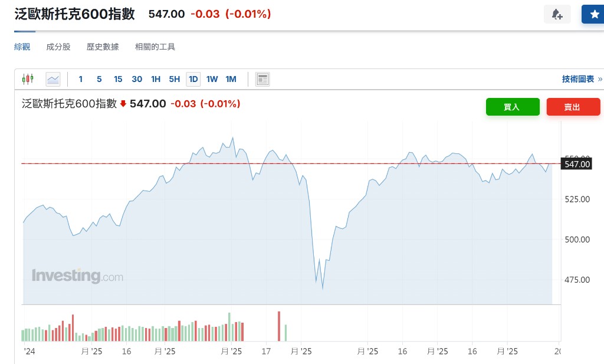This screenshot has width=604, height=364.
Task: Set chart interval to 1M
Action: pos(231,79)
